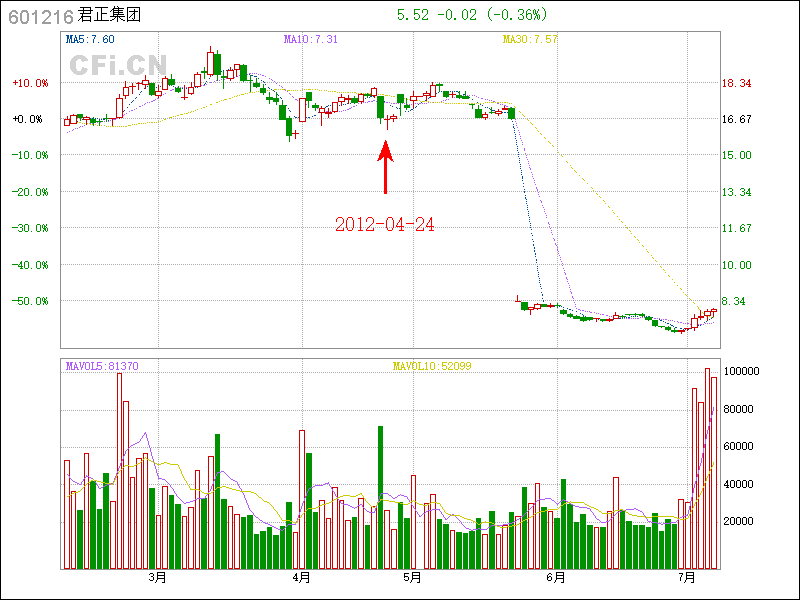Image resolution: width=800 pixels, height=600 pixels.
Task: Click the 8.34 price axis label
Action: (734, 302)
